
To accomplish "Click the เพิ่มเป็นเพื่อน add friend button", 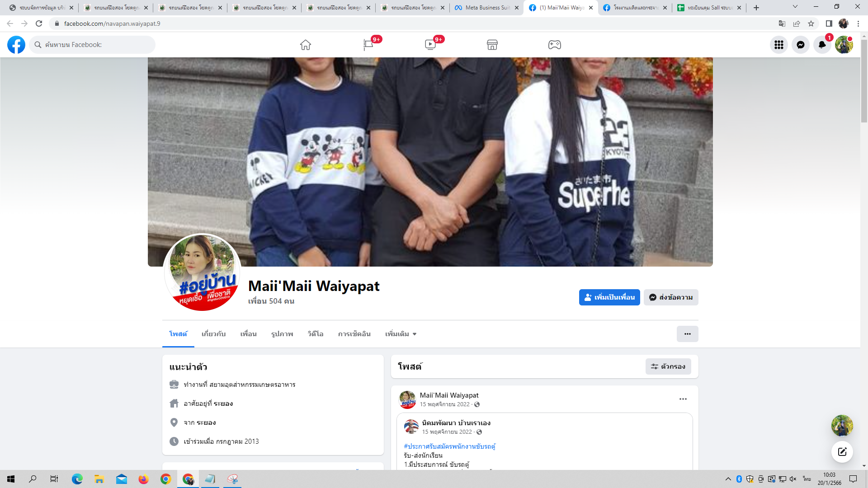I will [609, 297].
